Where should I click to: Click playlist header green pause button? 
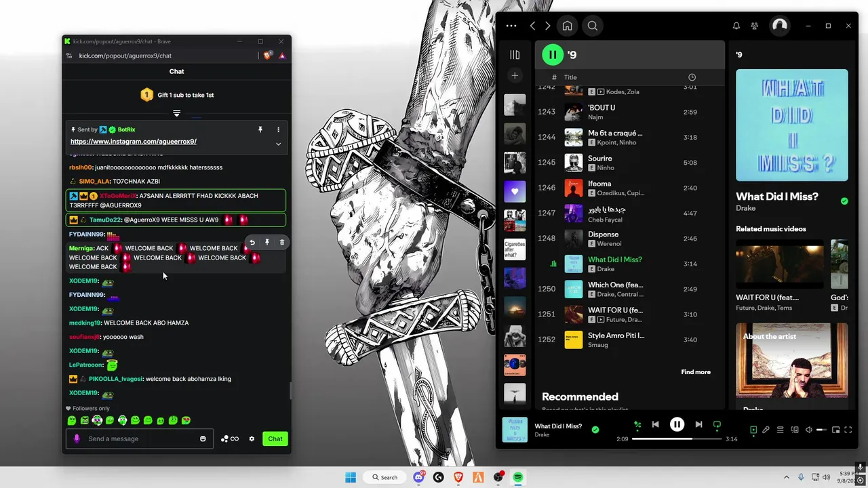553,54
